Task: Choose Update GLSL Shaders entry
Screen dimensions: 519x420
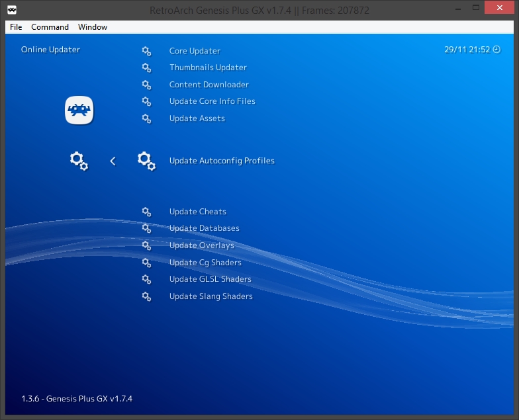Action: click(x=211, y=279)
